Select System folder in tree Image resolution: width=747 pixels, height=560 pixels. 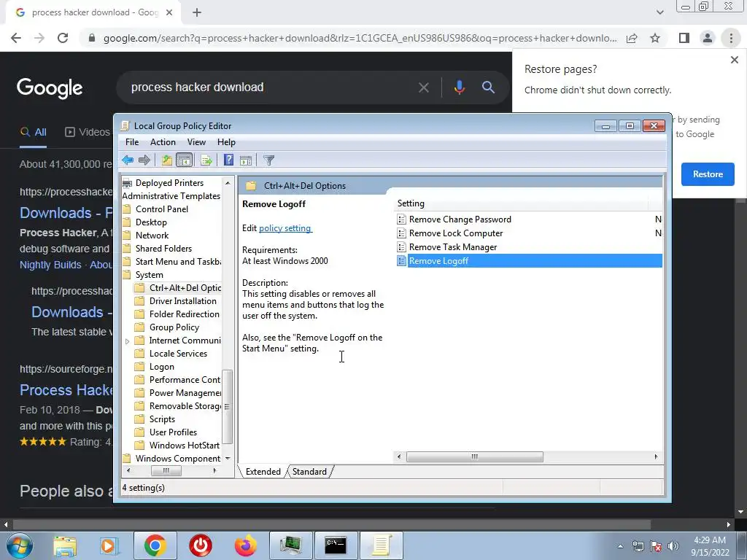point(149,275)
